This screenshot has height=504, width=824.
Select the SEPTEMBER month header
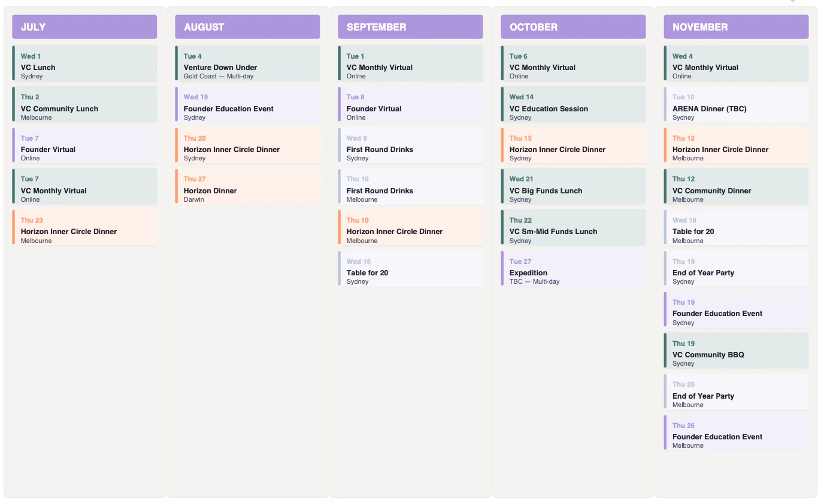click(410, 27)
